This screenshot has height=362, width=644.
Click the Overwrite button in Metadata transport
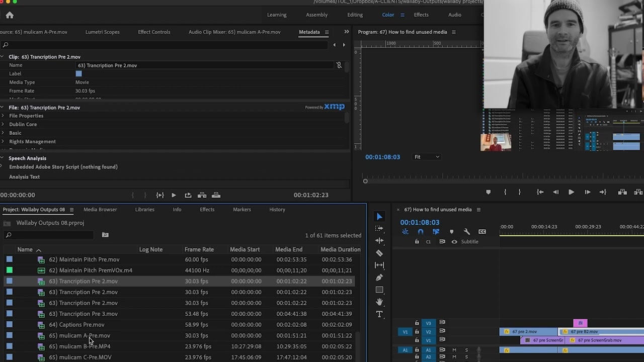pyautogui.click(x=216, y=195)
